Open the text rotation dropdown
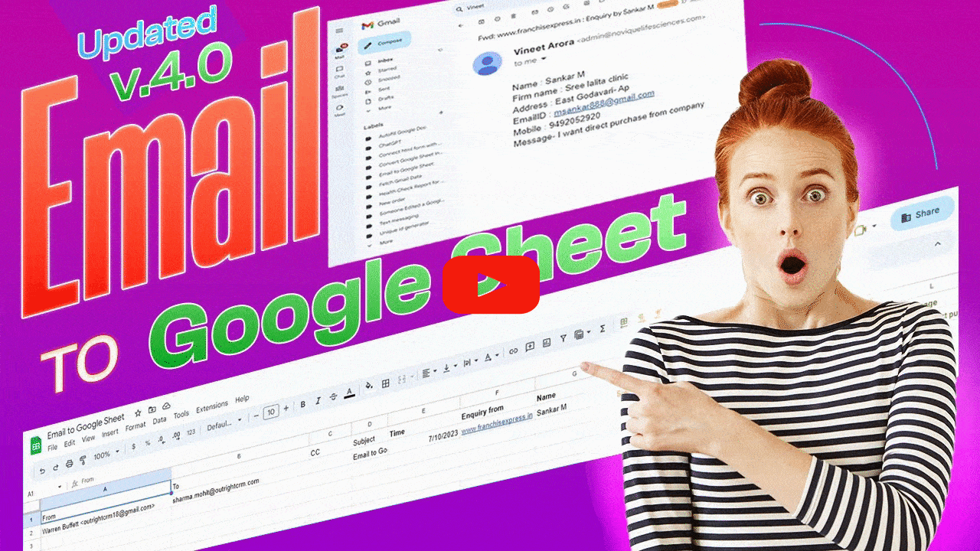This screenshot has width=980, height=551. coord(492,357)
